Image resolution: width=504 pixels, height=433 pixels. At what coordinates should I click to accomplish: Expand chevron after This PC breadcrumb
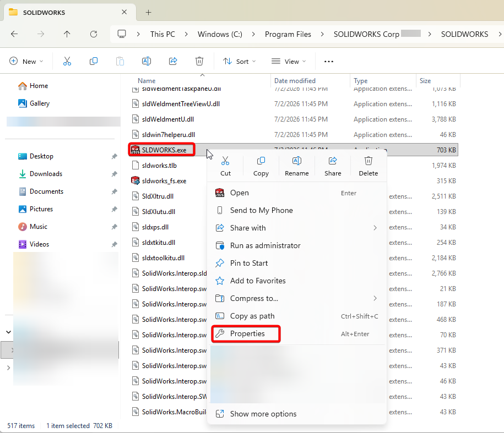[186, 34]
